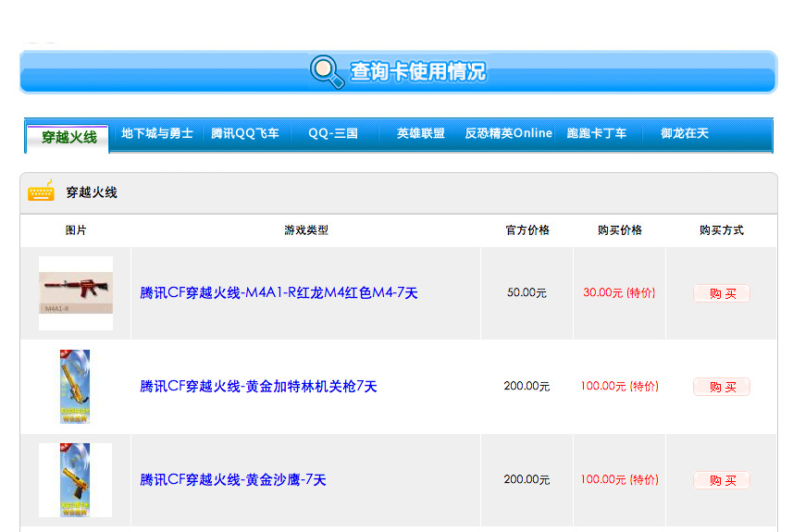Switch to the 跑跑卡丁车 tab
The image size is (793, 532).
coord(596,133)
